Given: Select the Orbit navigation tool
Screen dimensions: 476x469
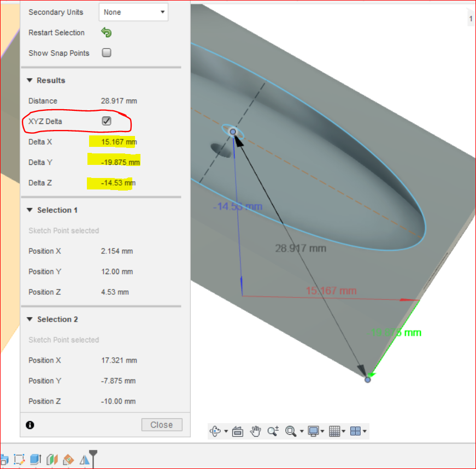Looking at the screenshot, I should tap(215, 431).
